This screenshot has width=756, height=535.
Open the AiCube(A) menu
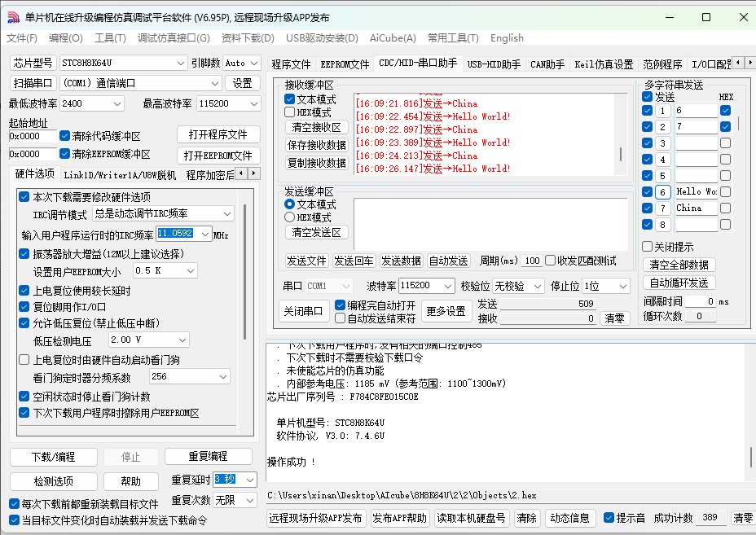(x=393, y=38)
